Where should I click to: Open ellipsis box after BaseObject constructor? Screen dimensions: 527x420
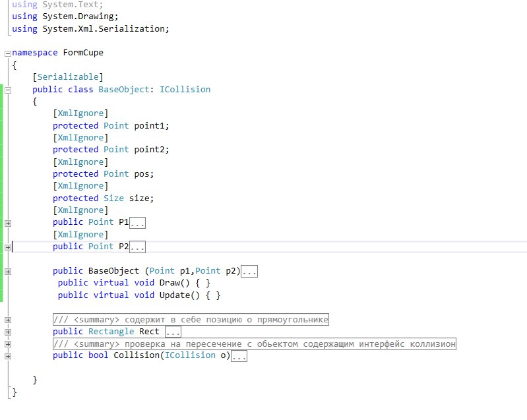pos(249,272)
